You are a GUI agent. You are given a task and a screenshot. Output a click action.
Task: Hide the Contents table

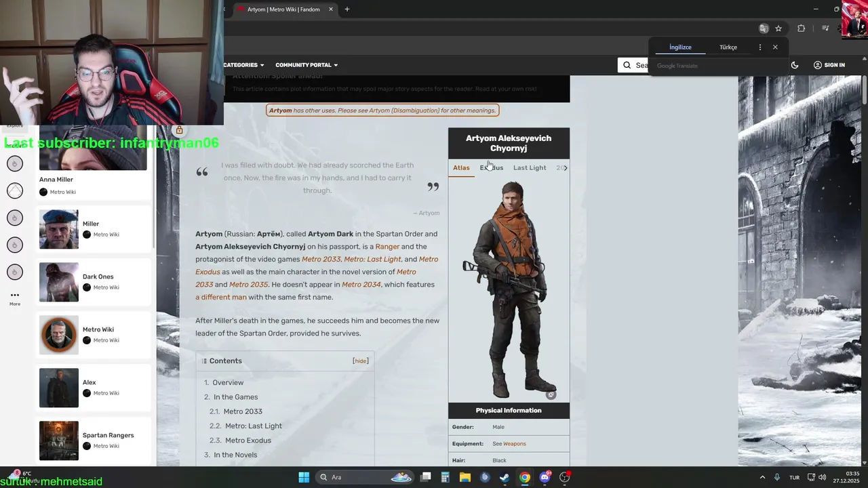361,361
